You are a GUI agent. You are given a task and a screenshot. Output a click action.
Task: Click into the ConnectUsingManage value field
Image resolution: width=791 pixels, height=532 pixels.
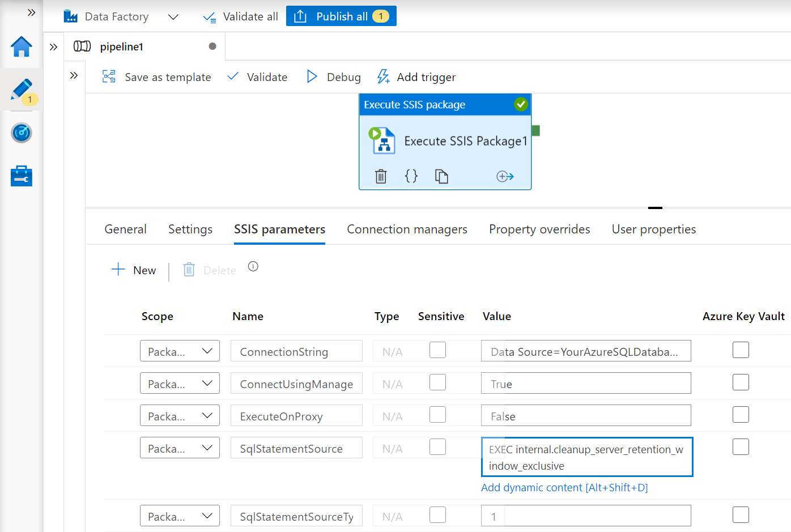tap(586, 384)
